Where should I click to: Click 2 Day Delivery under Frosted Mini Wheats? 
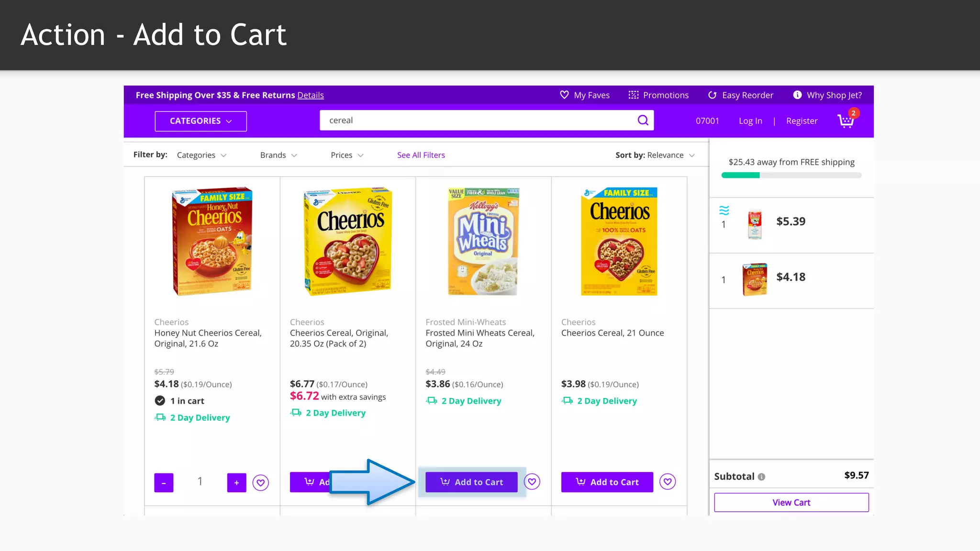point(464,401)
